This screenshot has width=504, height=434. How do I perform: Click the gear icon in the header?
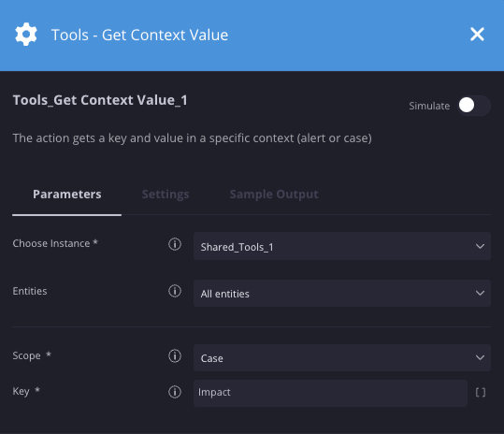(26, 35)
